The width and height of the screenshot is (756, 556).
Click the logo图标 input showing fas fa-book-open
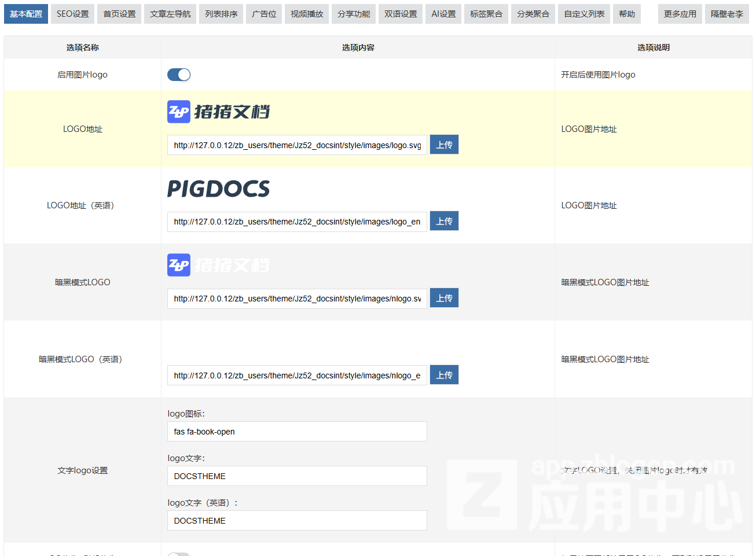(296, 431)
